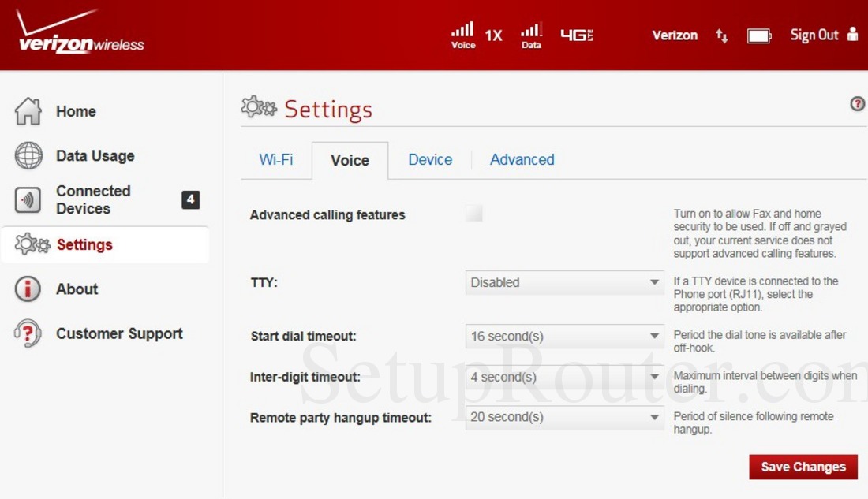Select the Advanced tab
The image size is (868, 499).
click(522, 159)
